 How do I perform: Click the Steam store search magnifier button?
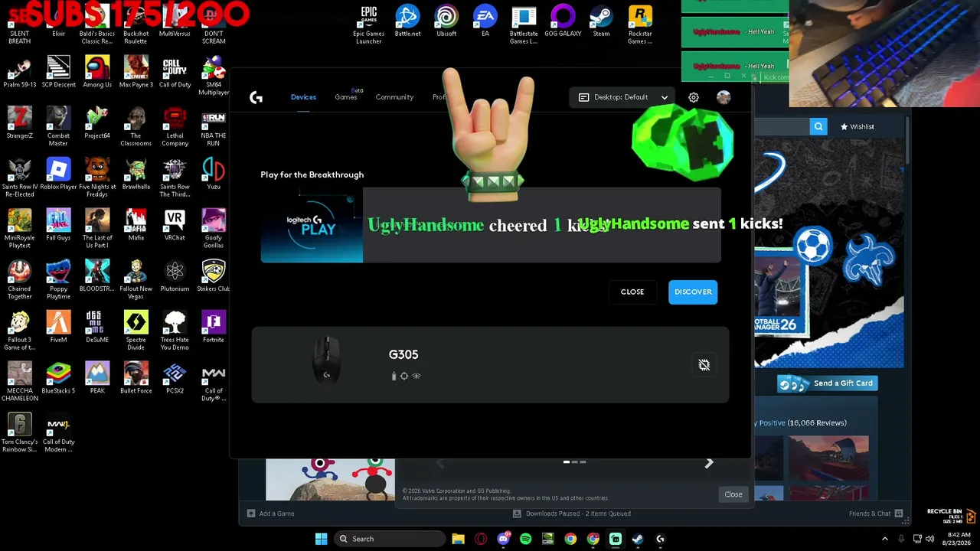tap(818, 126)
